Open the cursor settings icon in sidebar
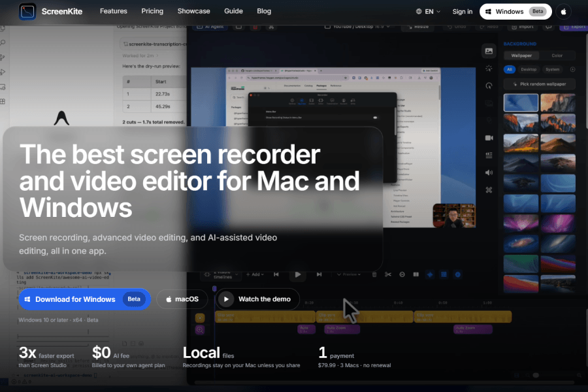Screen dimensions: 588x392 click(x=489, y=86)
